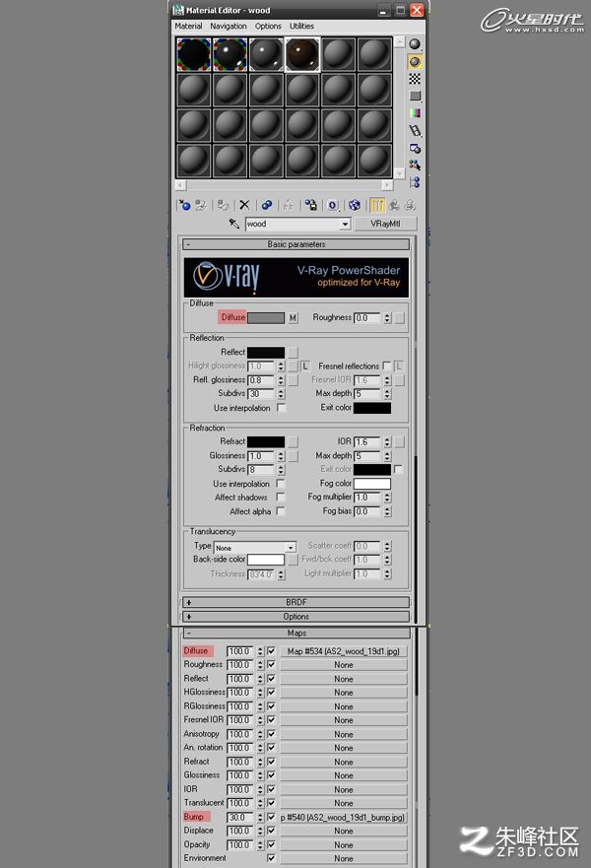Click the Make Material Copy icon
Viewport: 591px width, 868px height.
[x=267, y=205]
